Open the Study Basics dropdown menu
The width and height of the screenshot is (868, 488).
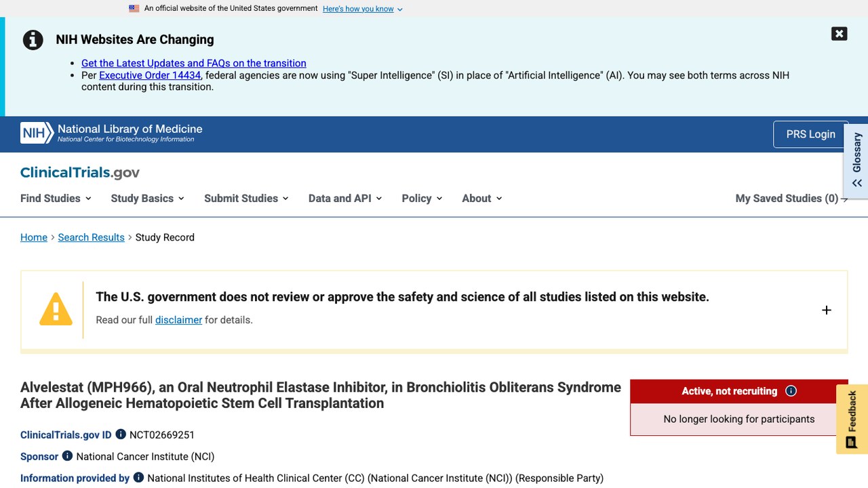[147, 198]
